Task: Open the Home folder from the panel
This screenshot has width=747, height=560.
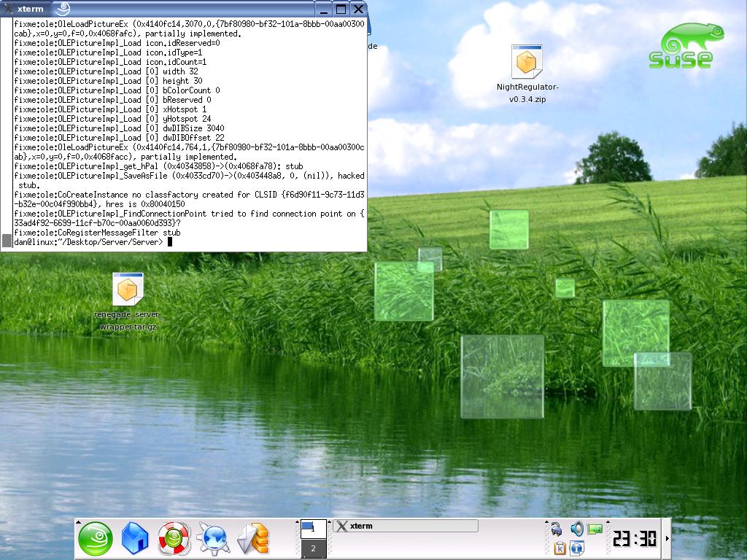Action: click(135, 539)
